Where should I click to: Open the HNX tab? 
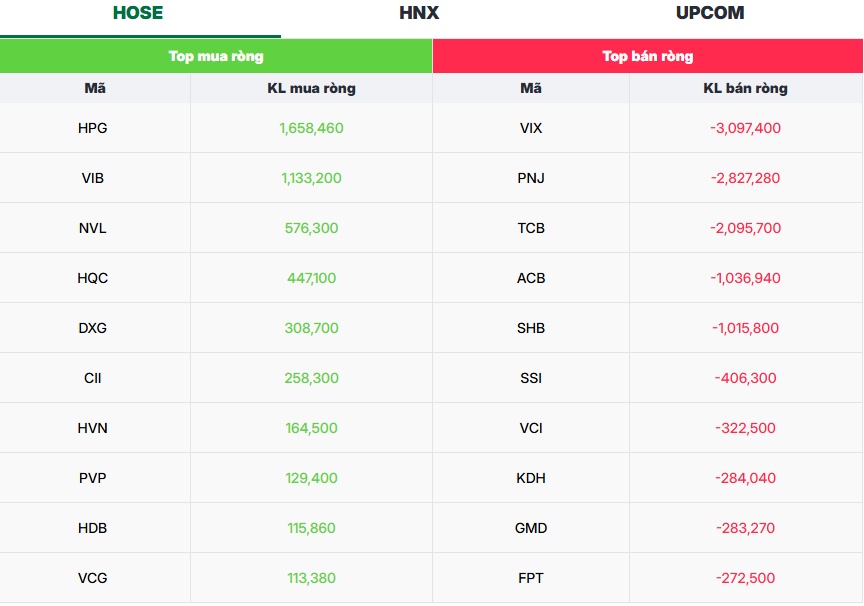pyautogui.click(x=419, y=13)
